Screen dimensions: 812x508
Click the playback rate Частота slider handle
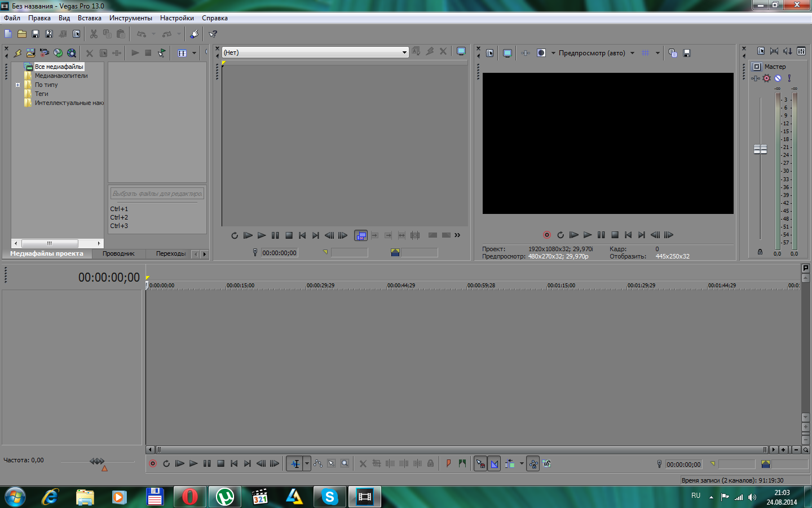(97, 461)
